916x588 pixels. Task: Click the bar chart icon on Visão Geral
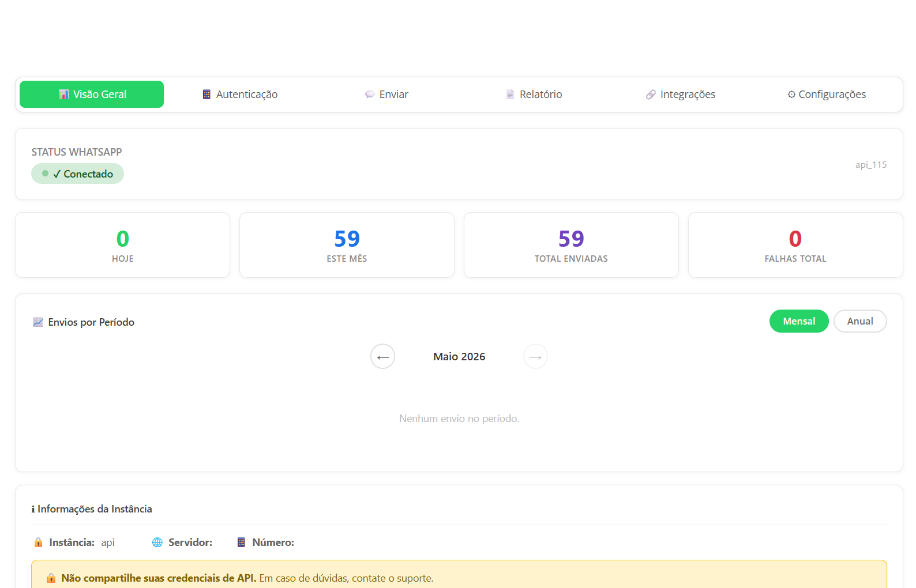click(x=63, y=95)
